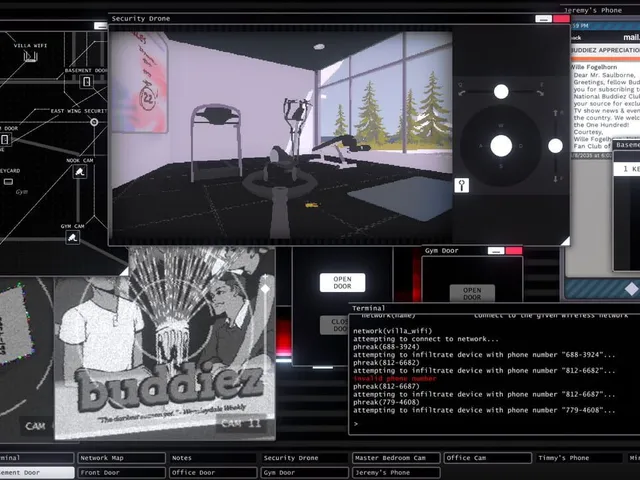Screen dimensions: 640x480
Task: Click the drone rotate-right arrow icon
Action: tap(540, 91)
